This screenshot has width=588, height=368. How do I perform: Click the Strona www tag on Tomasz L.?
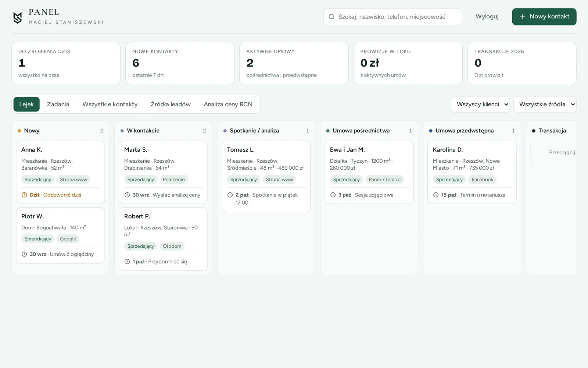point(279,180)
